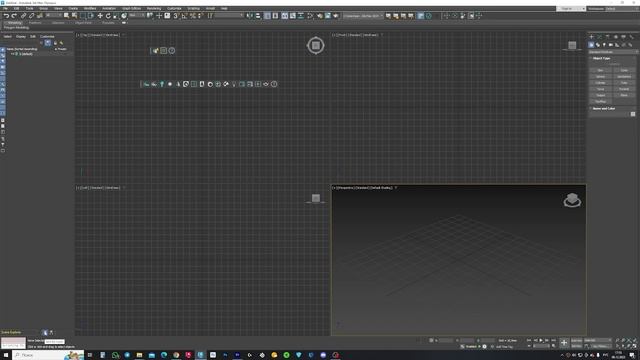Viewport: 640px width, 360px height.
Task: Create a Box primitive
Action: pyautogui.click(x=600, y=70)
